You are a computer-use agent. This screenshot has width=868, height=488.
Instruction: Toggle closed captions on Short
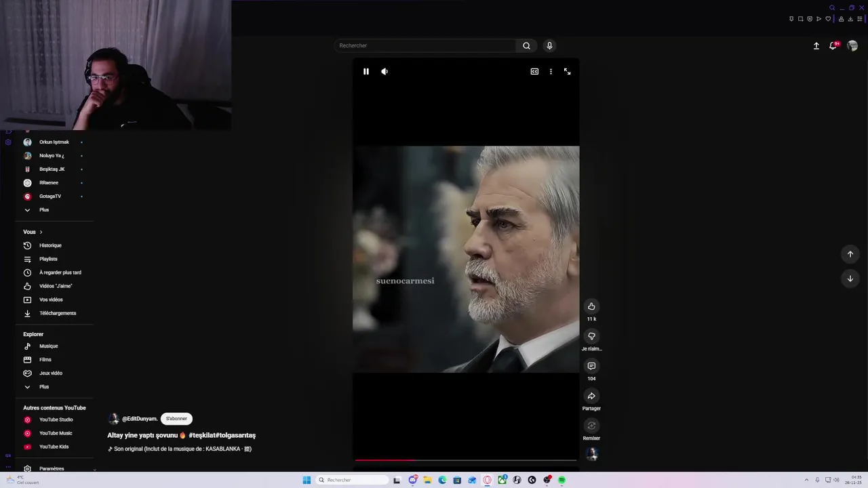[x=534, y=71]
